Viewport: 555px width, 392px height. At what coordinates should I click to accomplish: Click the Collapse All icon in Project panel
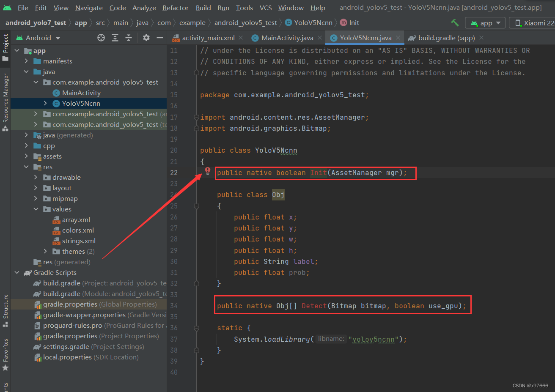click(x=129, y=38)
